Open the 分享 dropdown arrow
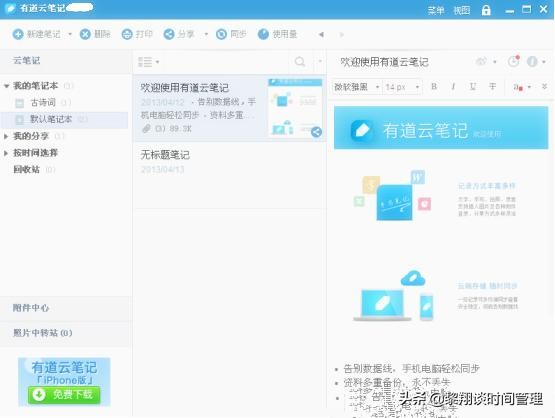Viewport: 555px width, 418px height. tap(206, 34)
